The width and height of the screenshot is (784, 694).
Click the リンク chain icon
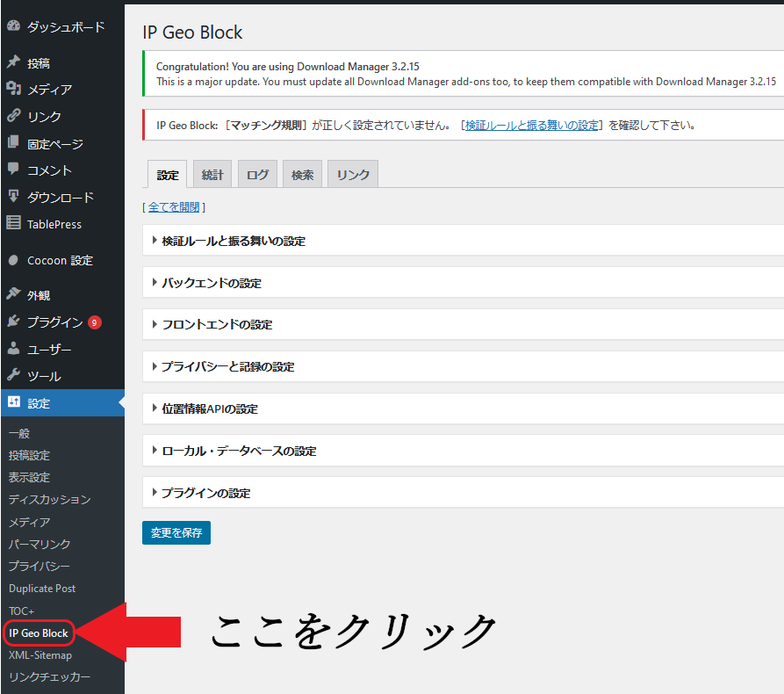pos(13,116)
